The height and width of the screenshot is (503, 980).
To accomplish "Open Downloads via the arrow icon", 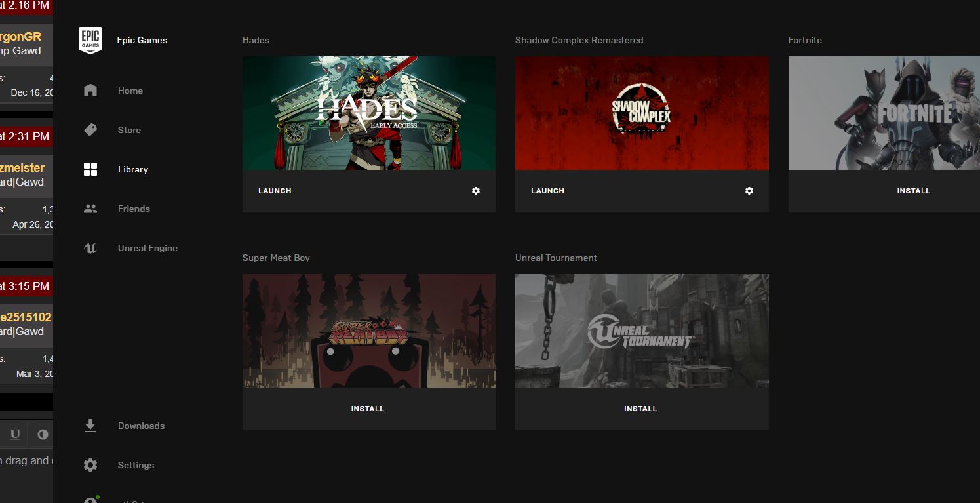I will tap(90, 426).
